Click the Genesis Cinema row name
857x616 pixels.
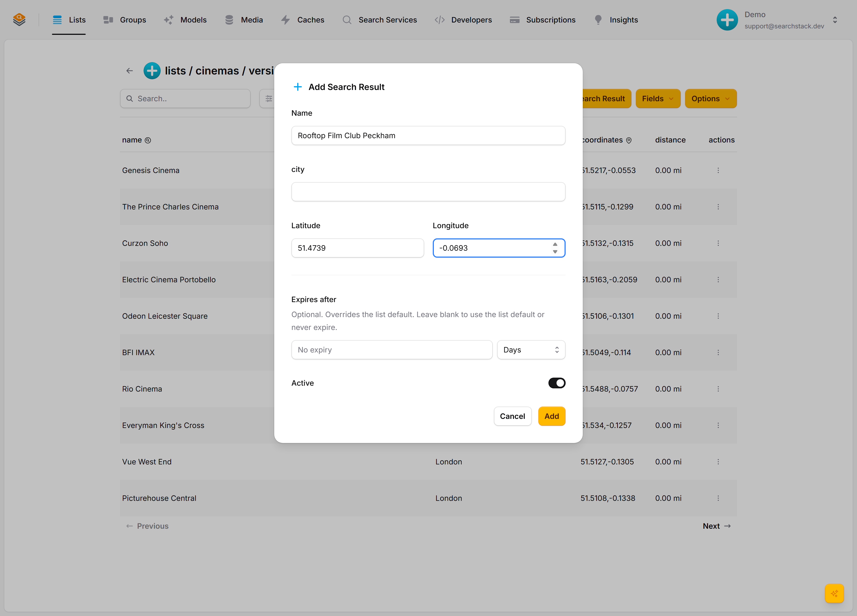[x=151, y=170]
